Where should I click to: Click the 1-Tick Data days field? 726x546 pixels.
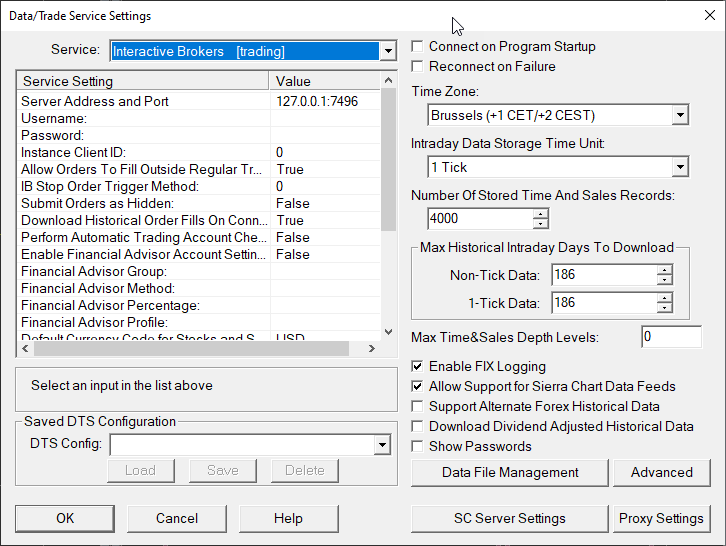[x=604, y=303]
